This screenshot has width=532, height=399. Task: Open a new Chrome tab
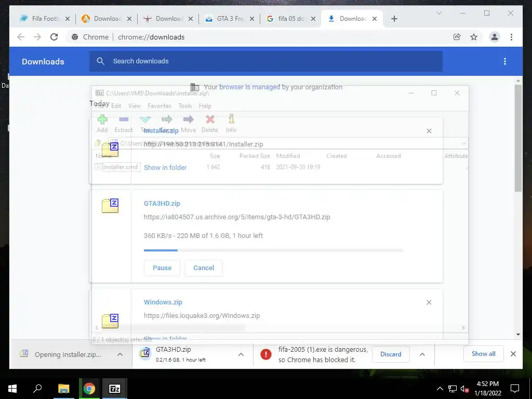(394, 19)
